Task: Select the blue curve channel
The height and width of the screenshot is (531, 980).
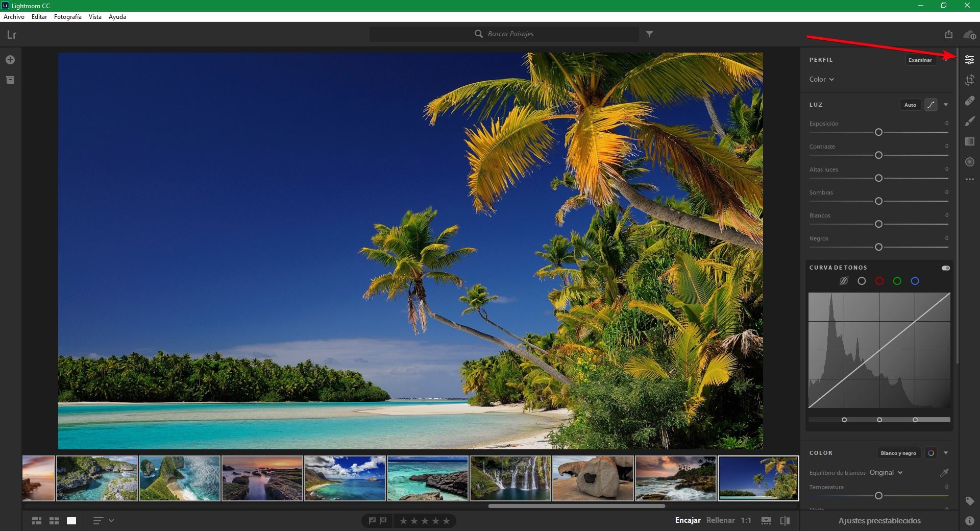Action: 915,281
